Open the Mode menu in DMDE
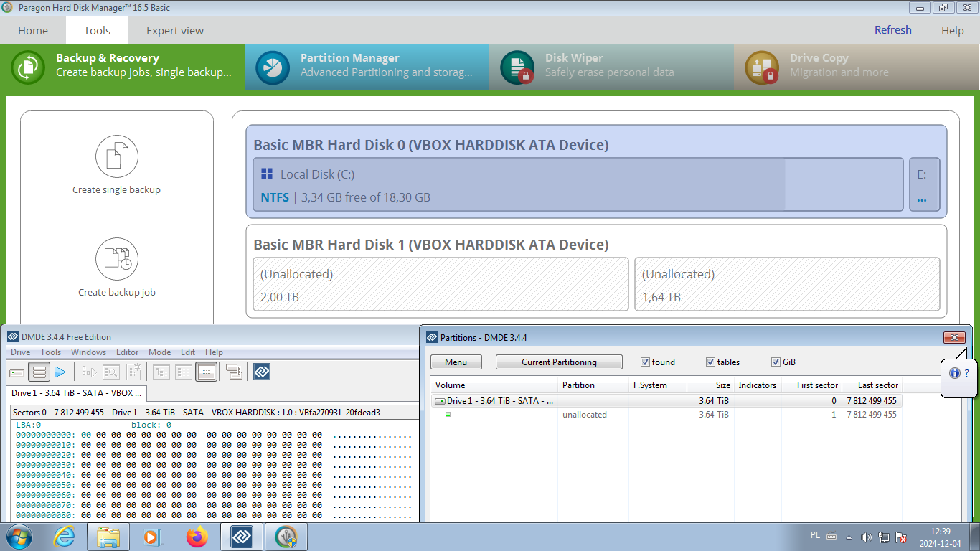Screen dimensions: 980x551 coord(159,352)
